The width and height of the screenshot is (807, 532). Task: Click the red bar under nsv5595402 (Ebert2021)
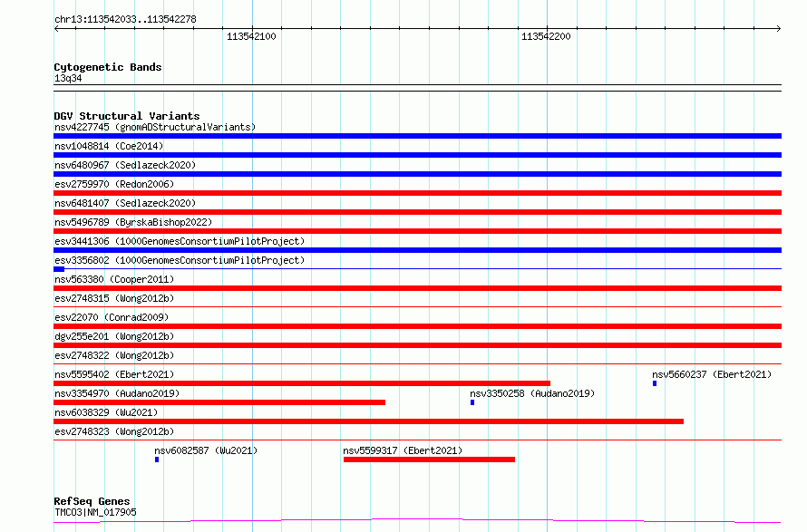pos(302,383)
